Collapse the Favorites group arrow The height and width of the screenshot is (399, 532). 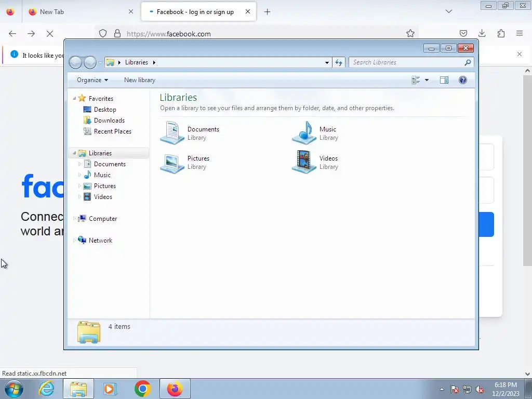[74, 98]
